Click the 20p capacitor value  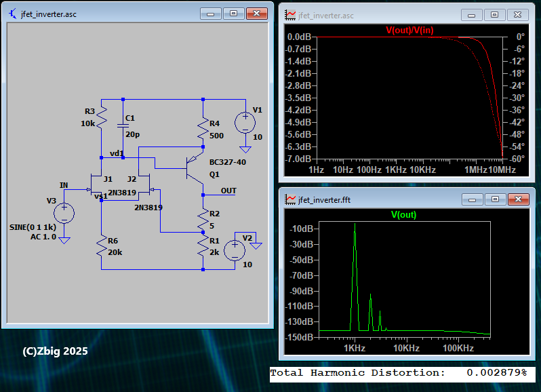pos(132,134)
